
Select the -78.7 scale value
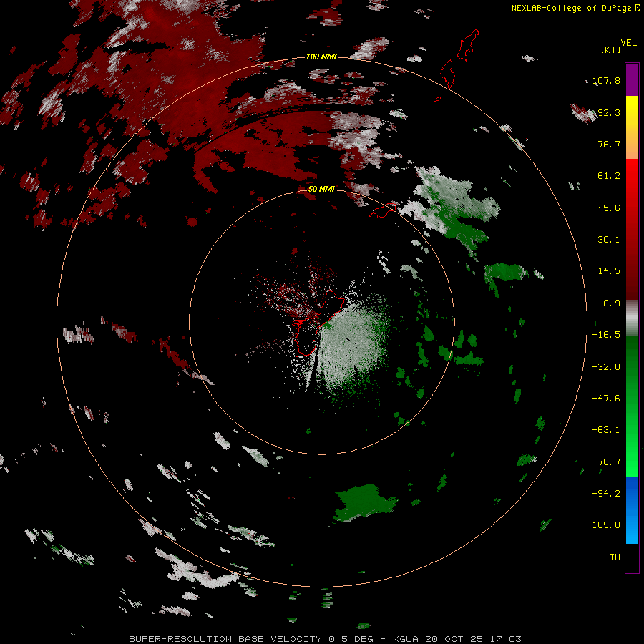[x=607, y=462]
